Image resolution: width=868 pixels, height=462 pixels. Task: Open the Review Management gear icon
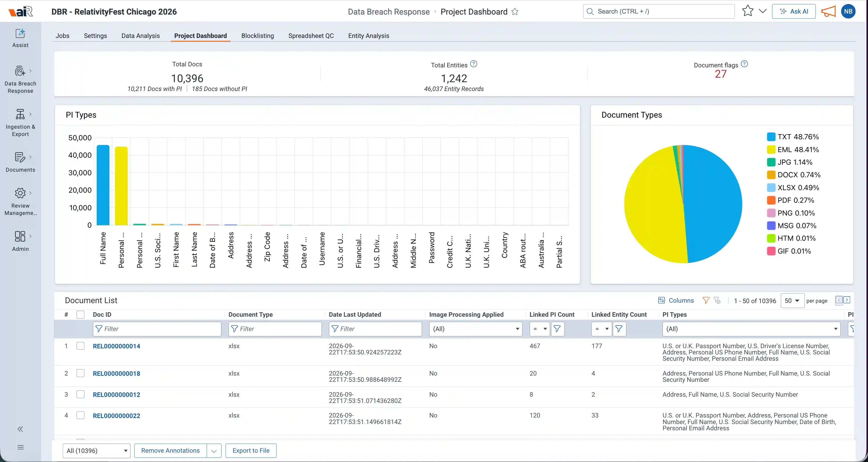tap(20, 193)
